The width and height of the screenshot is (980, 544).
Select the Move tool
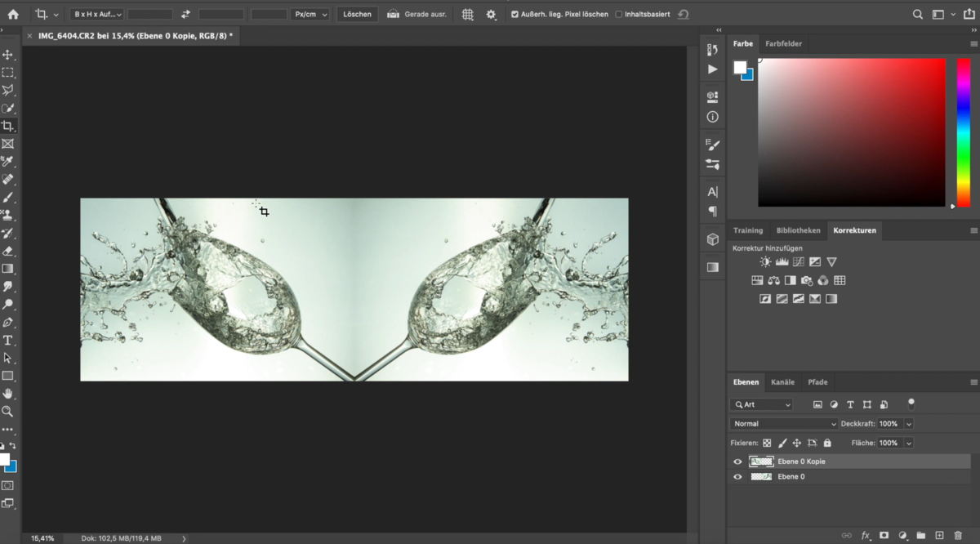coord(9,55)
